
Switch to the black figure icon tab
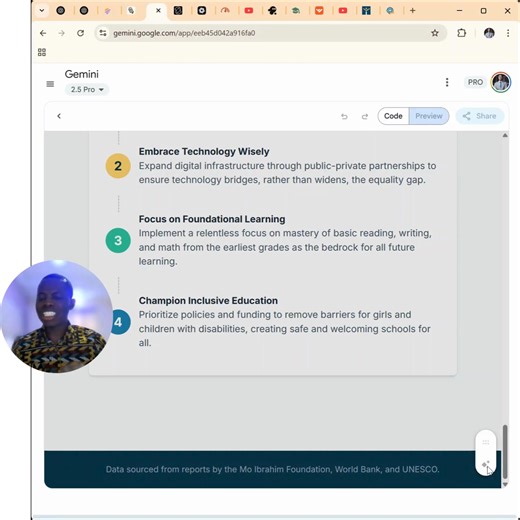272,11
